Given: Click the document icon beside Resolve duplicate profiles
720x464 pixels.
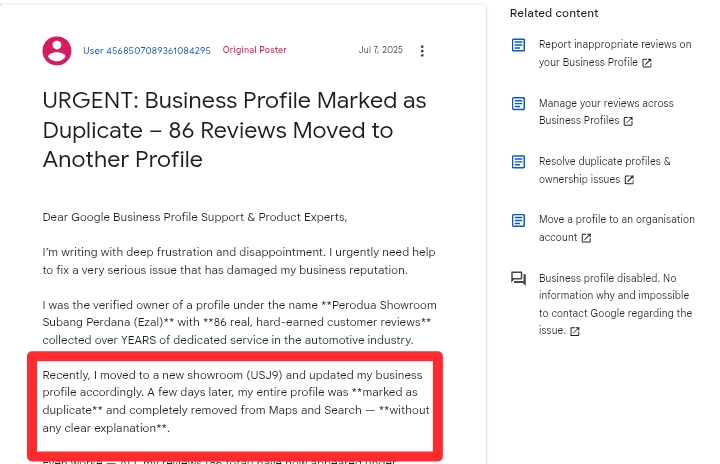Looking at the screenshot, I should pos(518,162).
